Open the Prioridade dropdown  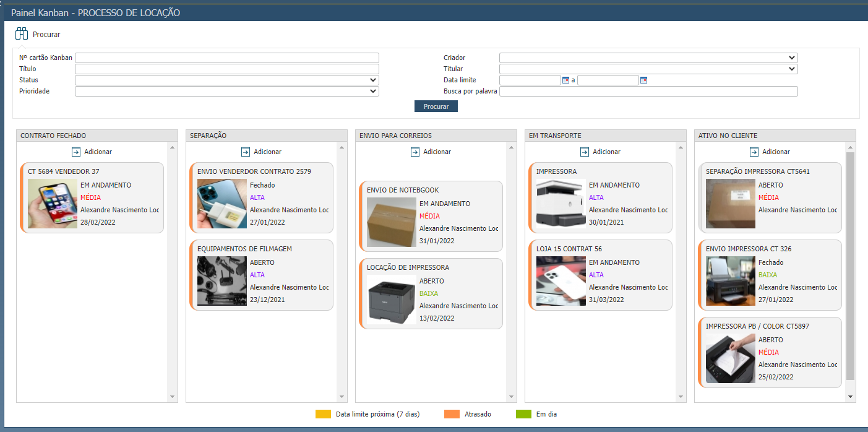click(x=373, y=90)
